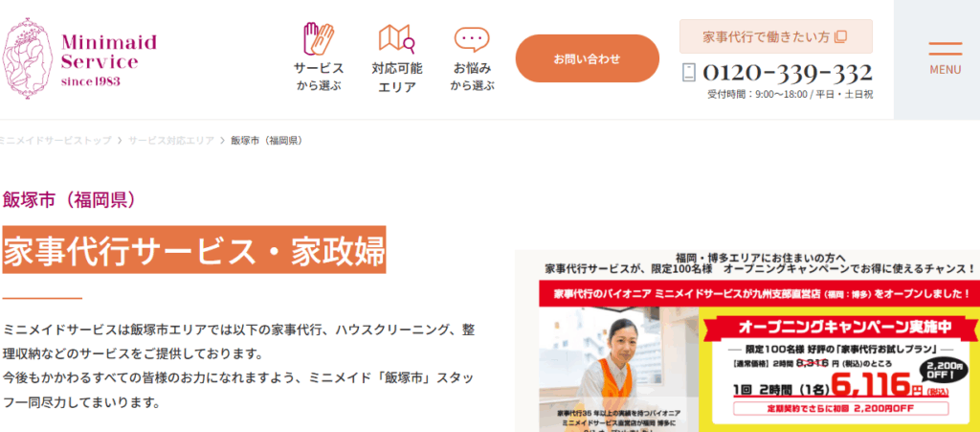Click the external-window icon on 家事代行で働きたい方
980x432 pixels.
840,37
